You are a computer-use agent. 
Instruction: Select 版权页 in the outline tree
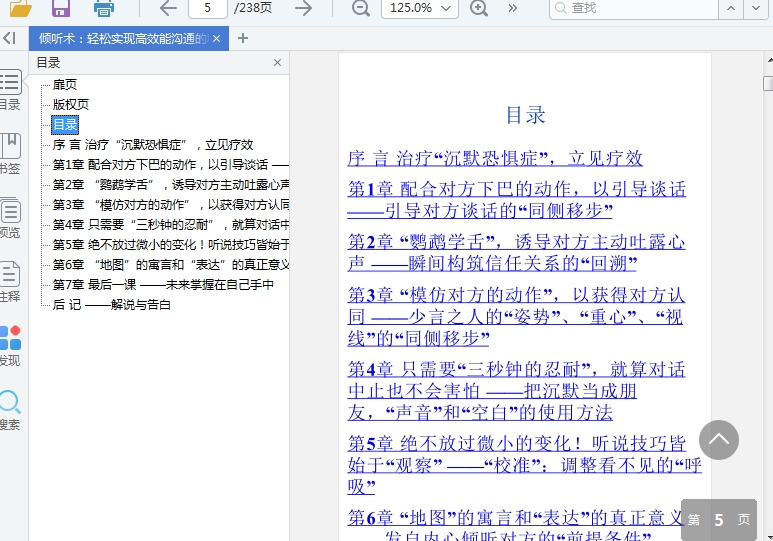(x=71, y=104)
